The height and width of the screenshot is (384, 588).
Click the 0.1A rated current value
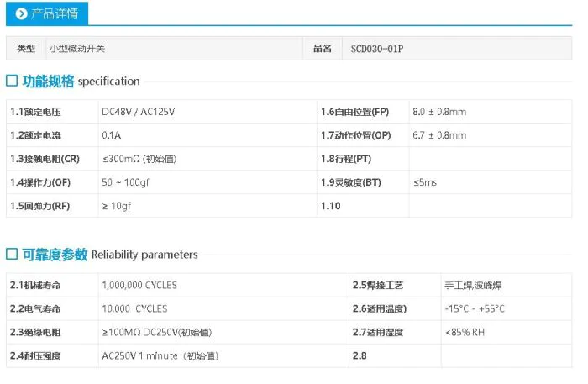(111, 135)
